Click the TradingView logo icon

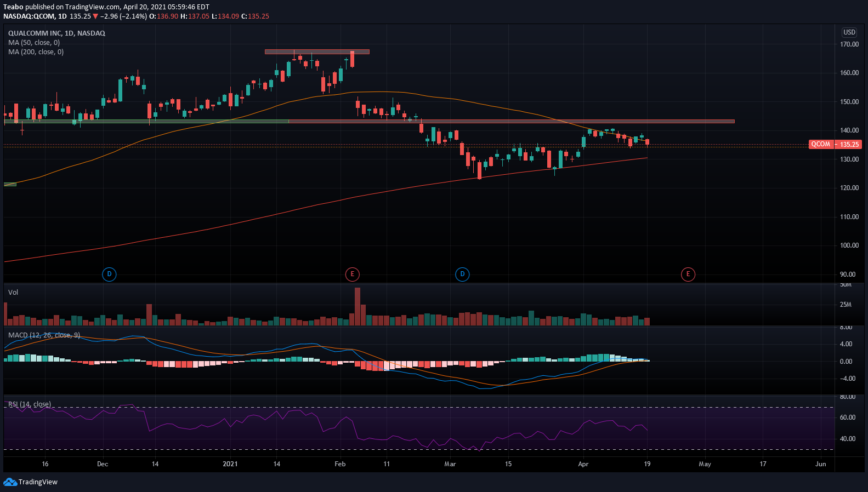click(10, 482)
